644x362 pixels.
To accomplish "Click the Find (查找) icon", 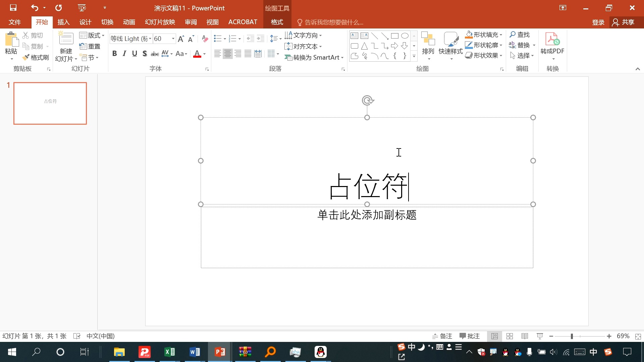I will coord(520,35).
